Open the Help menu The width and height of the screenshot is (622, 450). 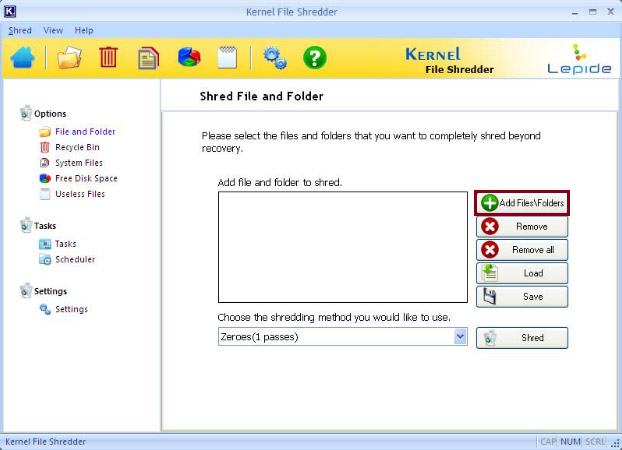click(84, 30)
